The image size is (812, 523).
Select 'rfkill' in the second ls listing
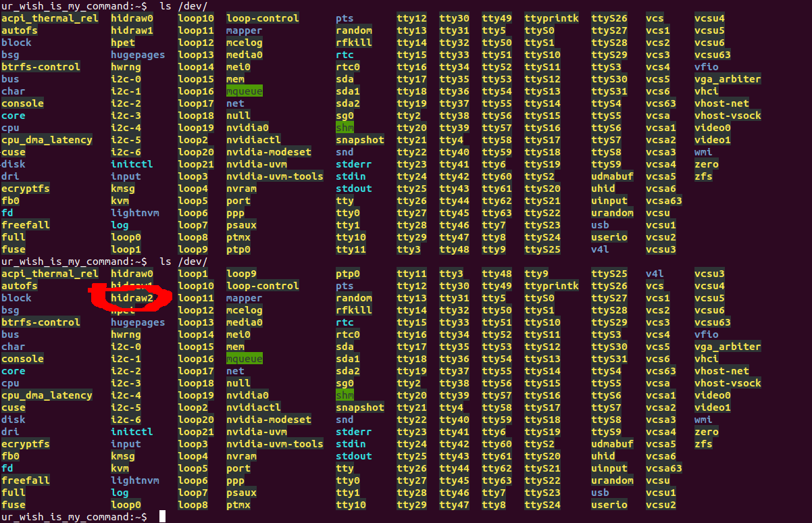[x=354, y=310]
